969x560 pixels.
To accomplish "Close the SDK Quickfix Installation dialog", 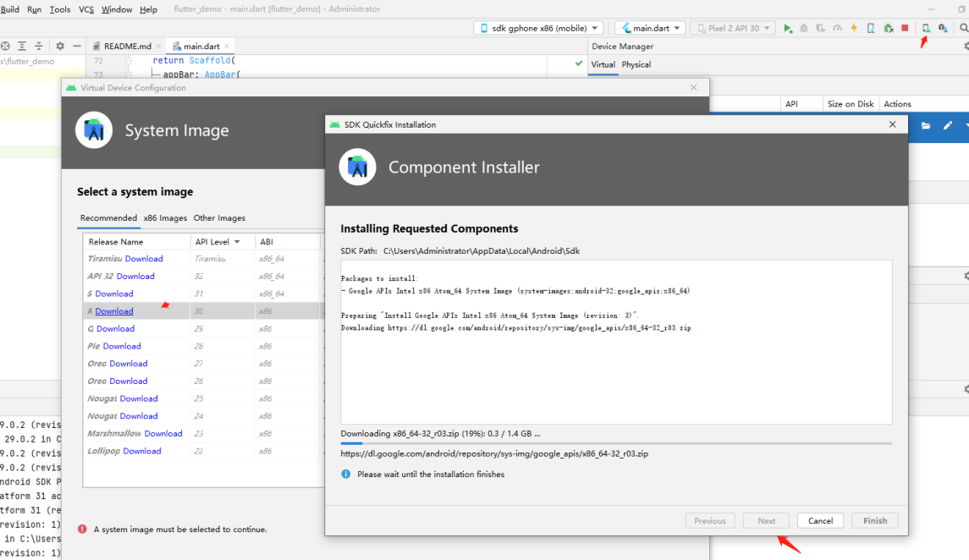I will tap(892, 124).
